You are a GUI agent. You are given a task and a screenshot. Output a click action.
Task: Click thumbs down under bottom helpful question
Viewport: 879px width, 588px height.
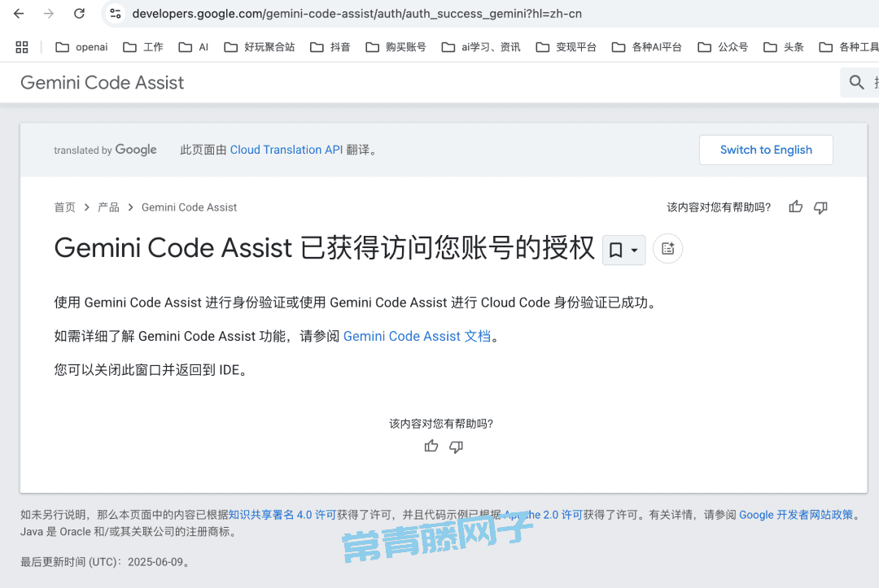(x=457, y=446)
